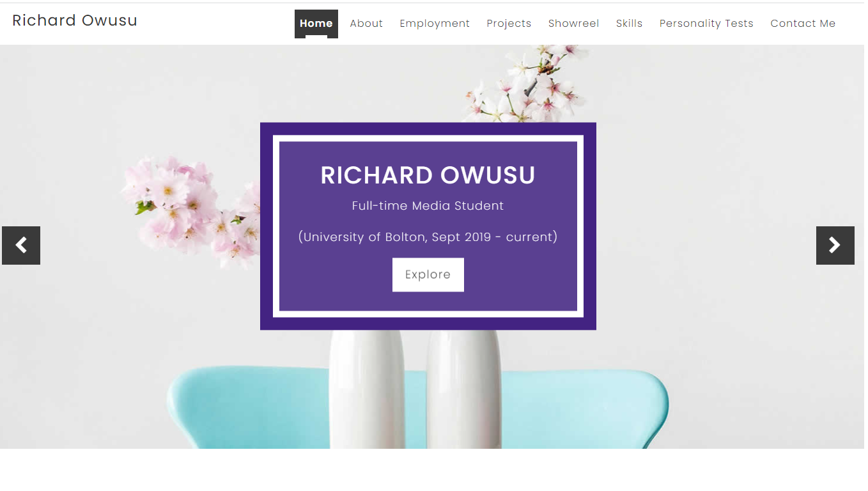868x491 pixels.
Task: Advance to next slide with right arrow
Action: [835, 245]
